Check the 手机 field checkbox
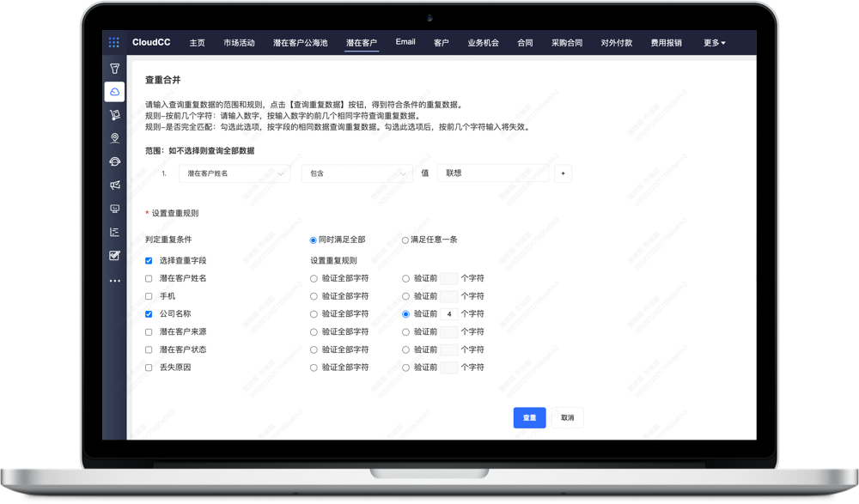This screenshot has height=504, width=859. tap(149, 296)
